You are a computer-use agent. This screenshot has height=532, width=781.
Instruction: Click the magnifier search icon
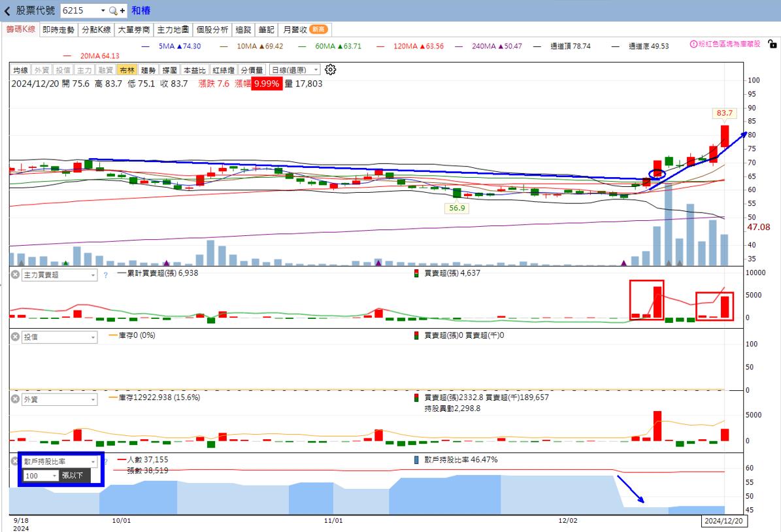click(113, 11)
